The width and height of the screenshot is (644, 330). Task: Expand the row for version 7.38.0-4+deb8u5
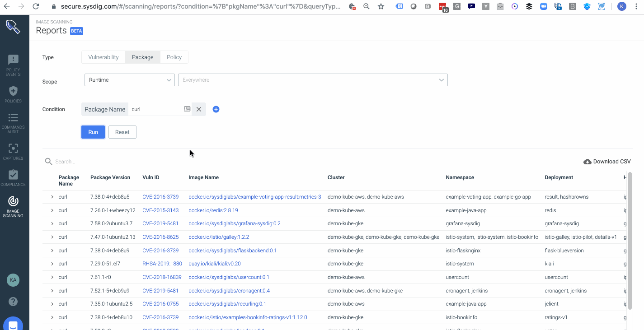(x=52, y=197)
